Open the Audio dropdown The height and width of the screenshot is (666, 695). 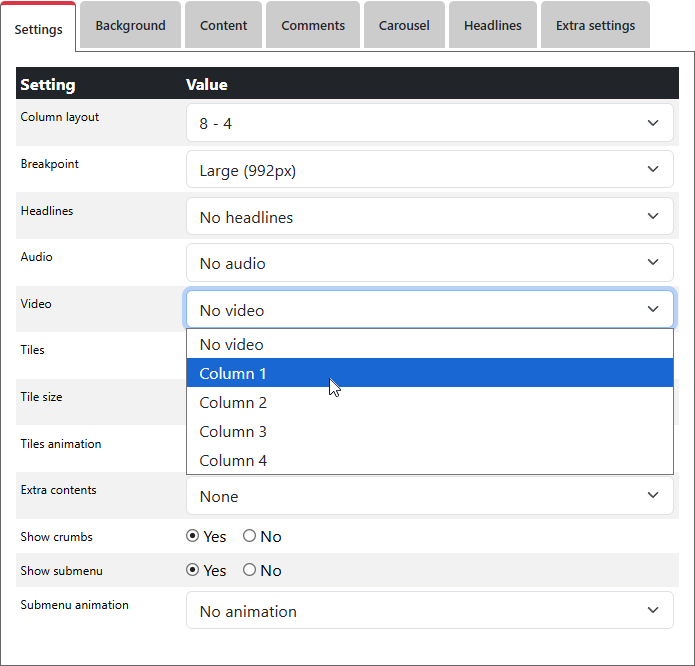tap(429, 263)
